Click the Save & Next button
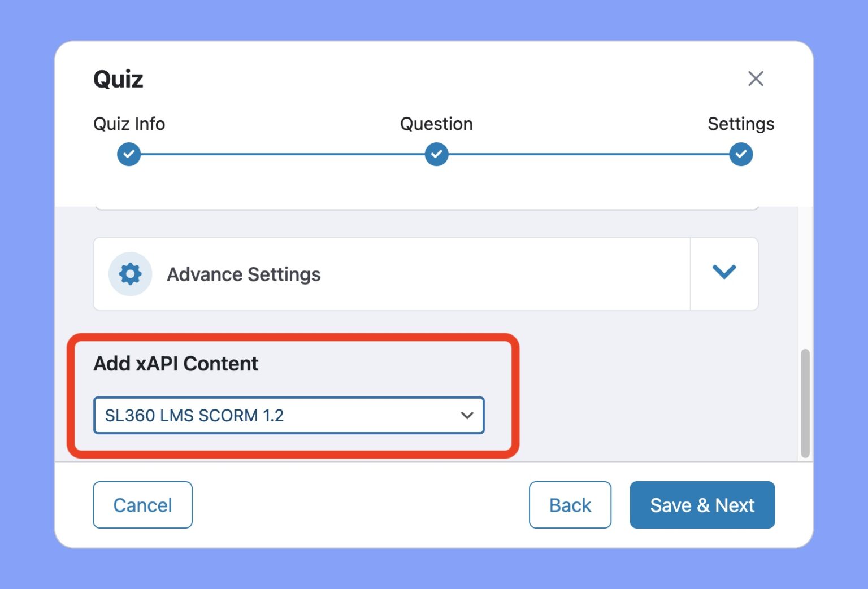Image resolution: width=868 pixels, height=589 pixels. [702, 505]
